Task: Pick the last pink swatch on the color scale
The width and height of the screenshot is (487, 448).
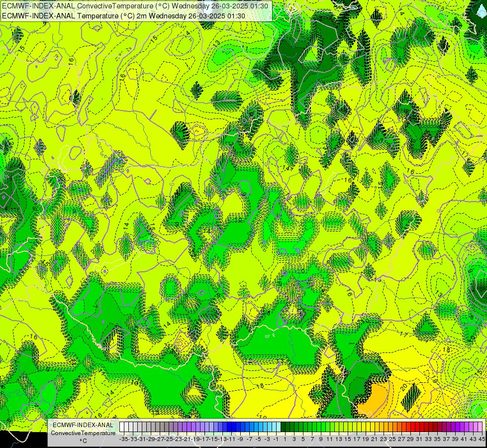Action: pos(480,427)
